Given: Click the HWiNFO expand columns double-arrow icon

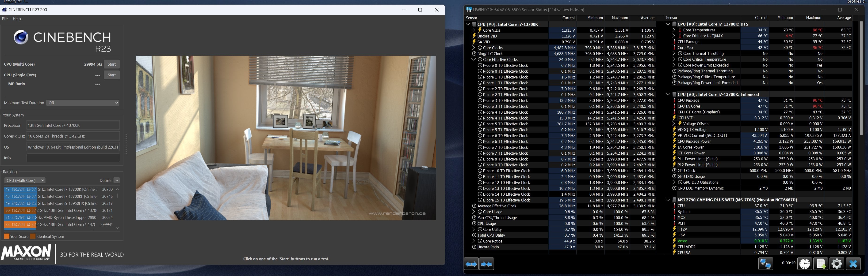Looking at the screenshot, I should pos(471,264).
